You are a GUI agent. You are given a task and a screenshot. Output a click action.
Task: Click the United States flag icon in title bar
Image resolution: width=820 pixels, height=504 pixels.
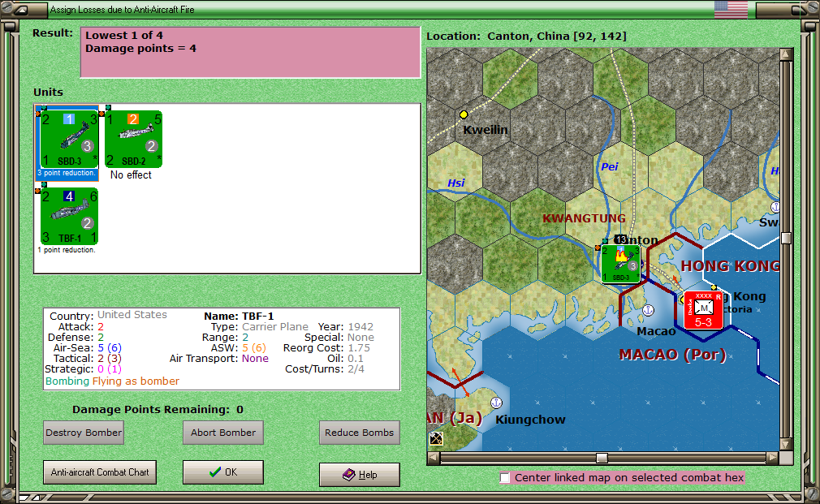[731, 10]
